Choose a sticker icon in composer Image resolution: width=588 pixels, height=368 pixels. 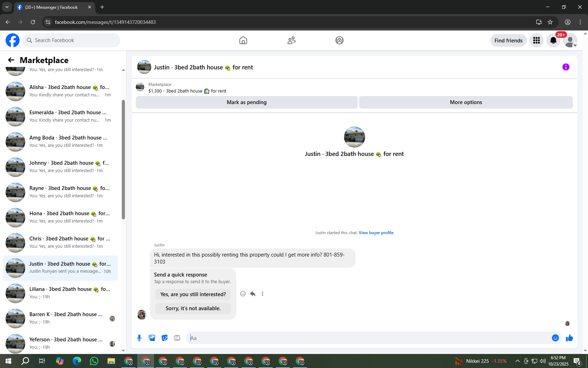point(164,338)
